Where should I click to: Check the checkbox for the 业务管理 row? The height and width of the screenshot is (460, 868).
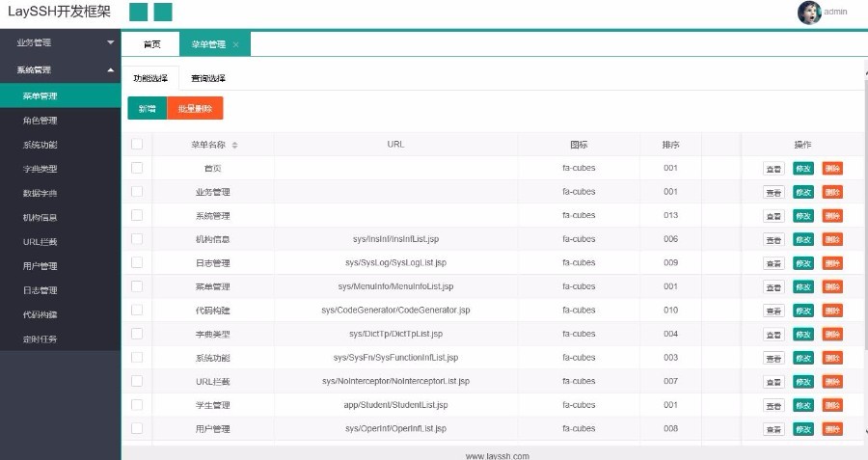(137, 192)
